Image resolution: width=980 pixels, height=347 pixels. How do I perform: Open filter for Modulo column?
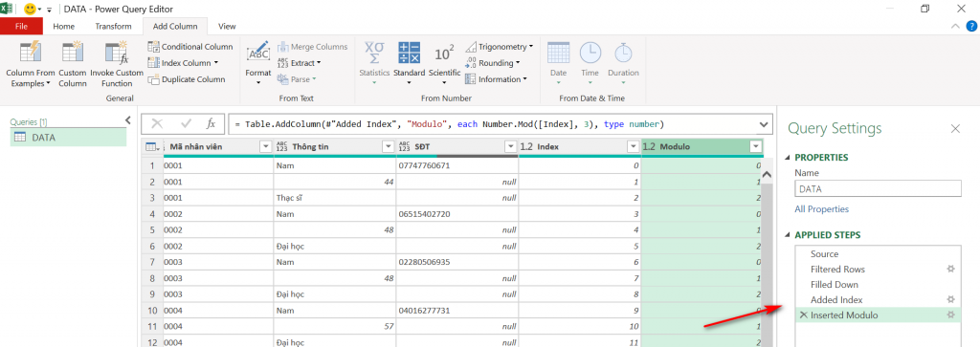(757, 146)
